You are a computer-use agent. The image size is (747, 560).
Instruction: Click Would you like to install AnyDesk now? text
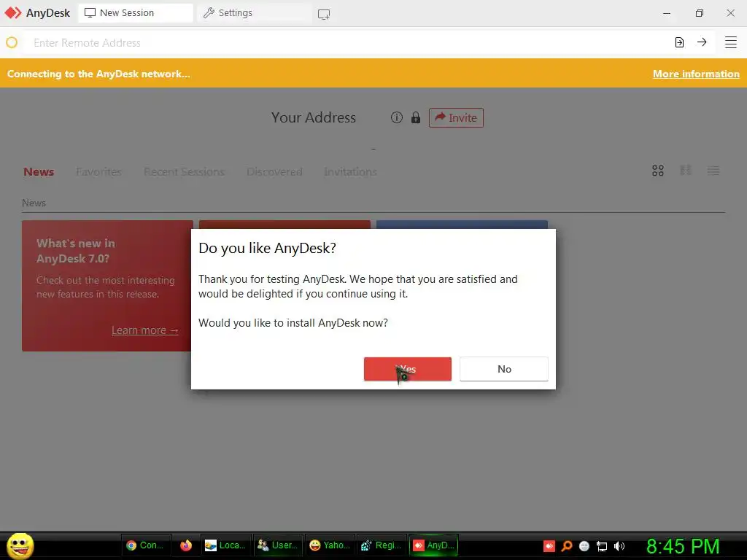pyautogui.click(x=293, y=323)
